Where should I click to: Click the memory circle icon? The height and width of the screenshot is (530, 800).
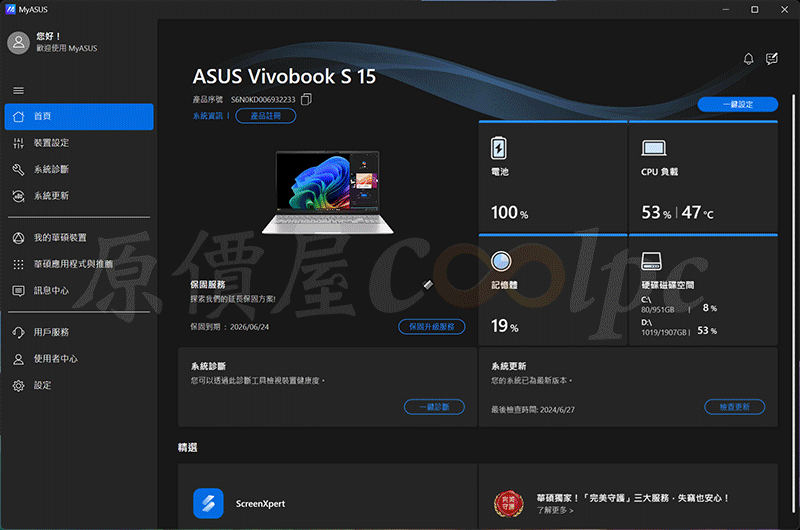(501, 261)
